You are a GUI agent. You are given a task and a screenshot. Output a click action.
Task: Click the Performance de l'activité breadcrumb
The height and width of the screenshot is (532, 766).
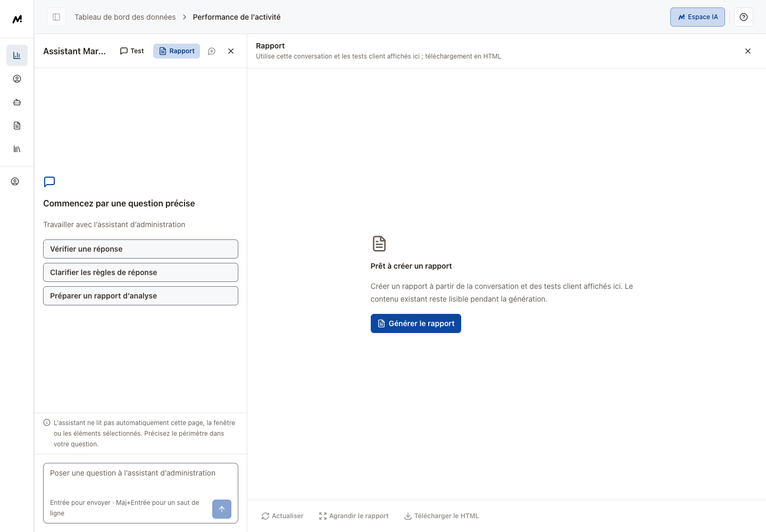click(237, 17)
